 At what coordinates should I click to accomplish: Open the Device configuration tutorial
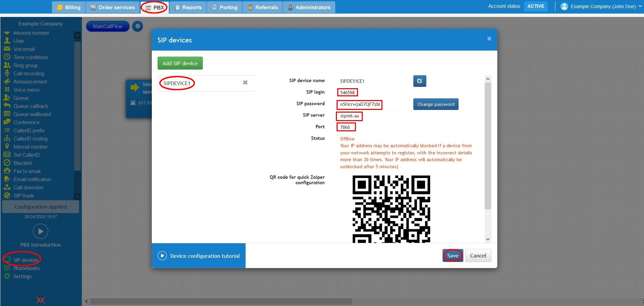click(x=199, y=256)
